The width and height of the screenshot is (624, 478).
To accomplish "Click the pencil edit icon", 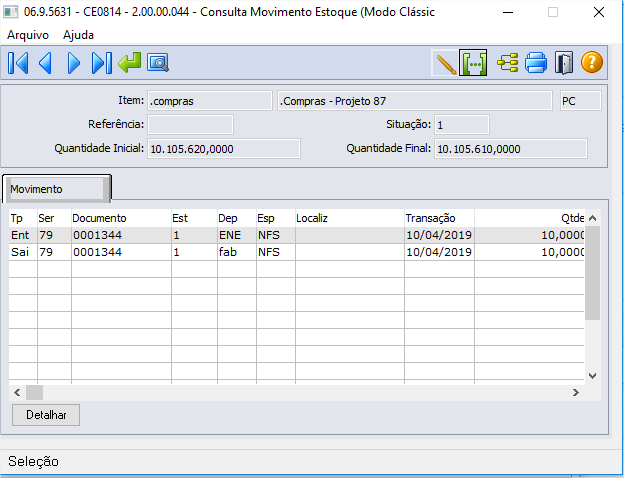I will (x=445, y=63).
